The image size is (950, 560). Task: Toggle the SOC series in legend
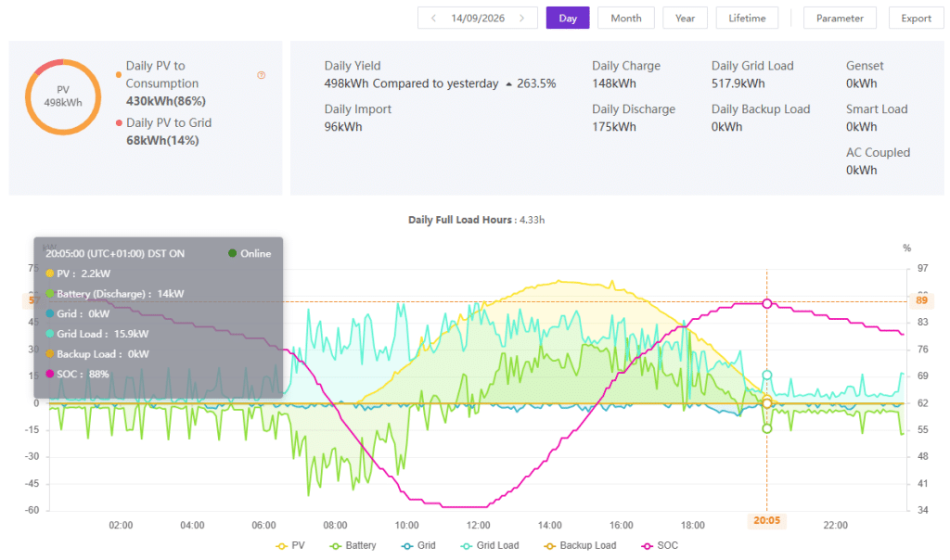(660, 545)
